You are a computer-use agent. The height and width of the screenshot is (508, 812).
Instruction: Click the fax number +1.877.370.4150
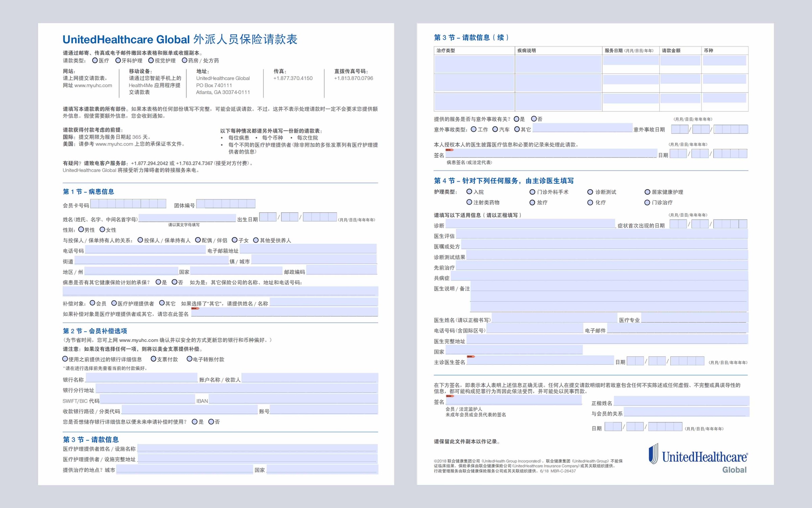coord(293,78)
